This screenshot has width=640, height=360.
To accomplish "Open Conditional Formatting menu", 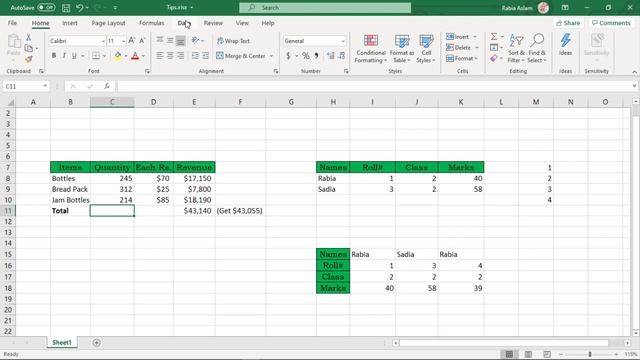I will coord(371,49).
